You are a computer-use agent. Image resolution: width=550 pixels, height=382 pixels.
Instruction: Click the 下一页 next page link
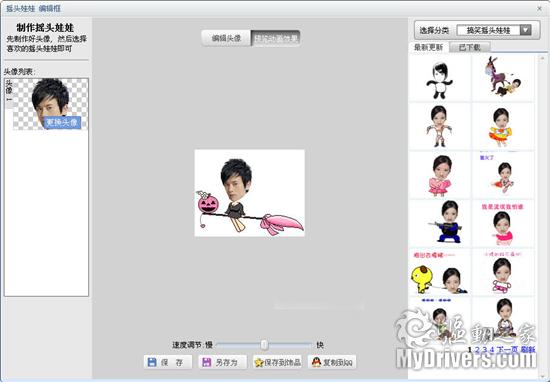(x=507, y=349)
